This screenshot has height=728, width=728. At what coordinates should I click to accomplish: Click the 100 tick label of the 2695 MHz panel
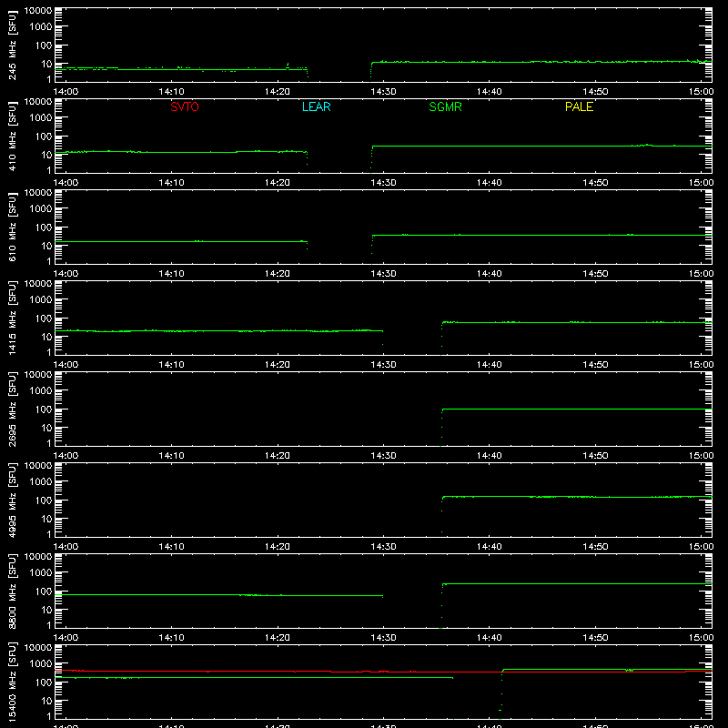(44, 409)
